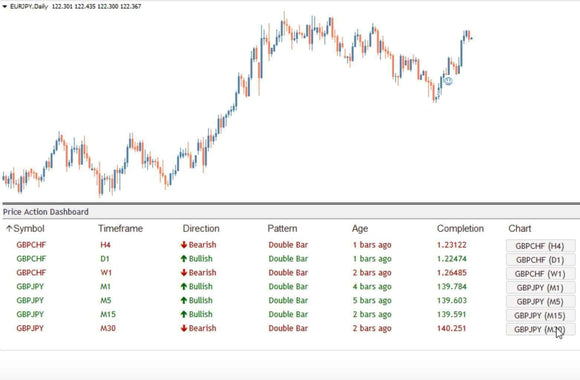Click completion value 139.784

pyautogui.click(x=452, y=286)
